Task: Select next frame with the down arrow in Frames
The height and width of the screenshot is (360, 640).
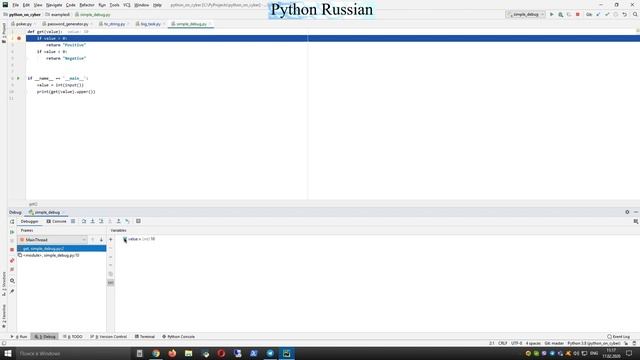Action: [x=101, y=240]
